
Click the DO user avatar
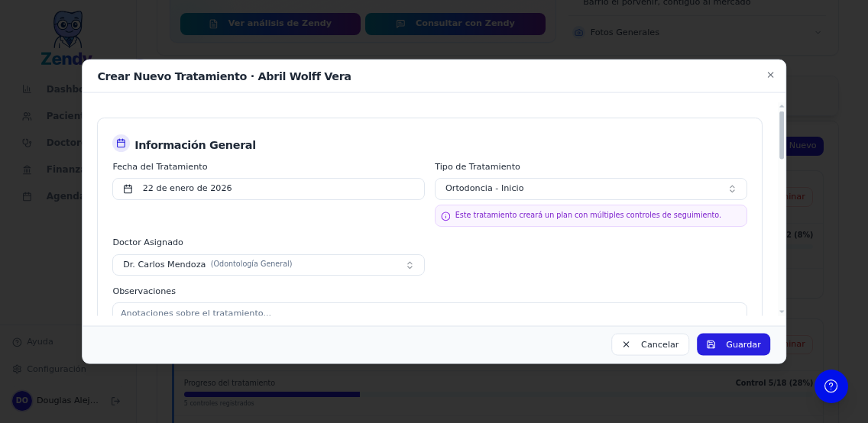pos(22,401)
